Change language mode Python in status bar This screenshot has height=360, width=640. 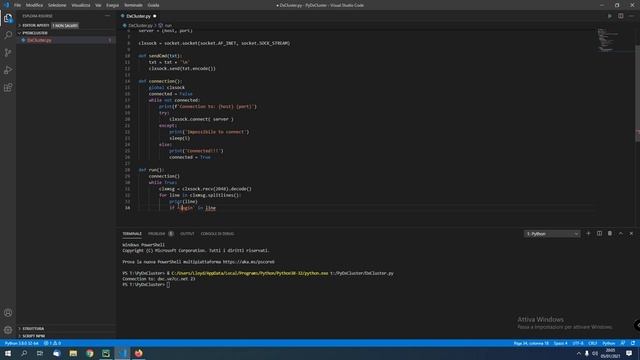pyautogui.click(x=609, y=343)
